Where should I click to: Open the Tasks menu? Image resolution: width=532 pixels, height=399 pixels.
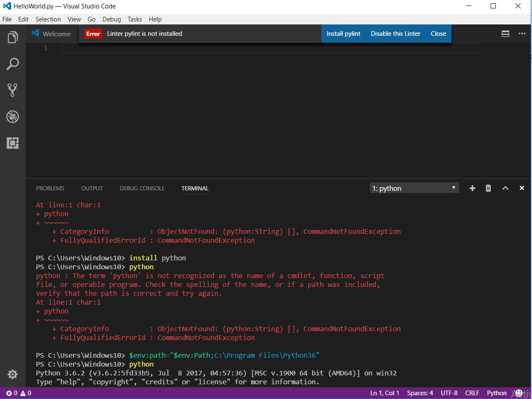pyautogui.click(x=135, y=19)
